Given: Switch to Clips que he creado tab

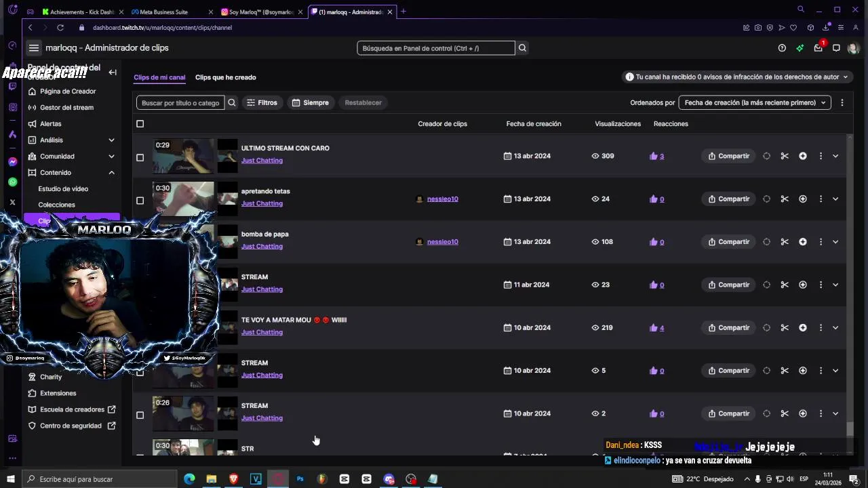Looking at the screenshot, I should pyautogui.click(x=226, y=77).
